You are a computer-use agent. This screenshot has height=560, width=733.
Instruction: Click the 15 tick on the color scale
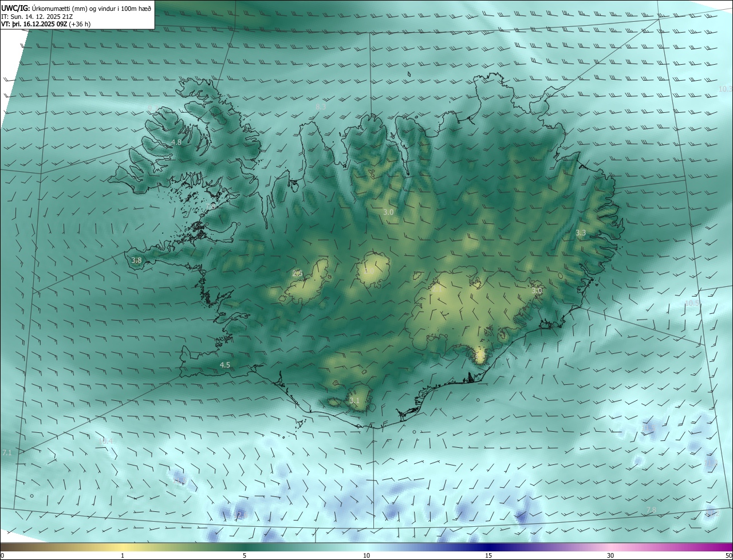pyautogui.click(x=488, y=555)
